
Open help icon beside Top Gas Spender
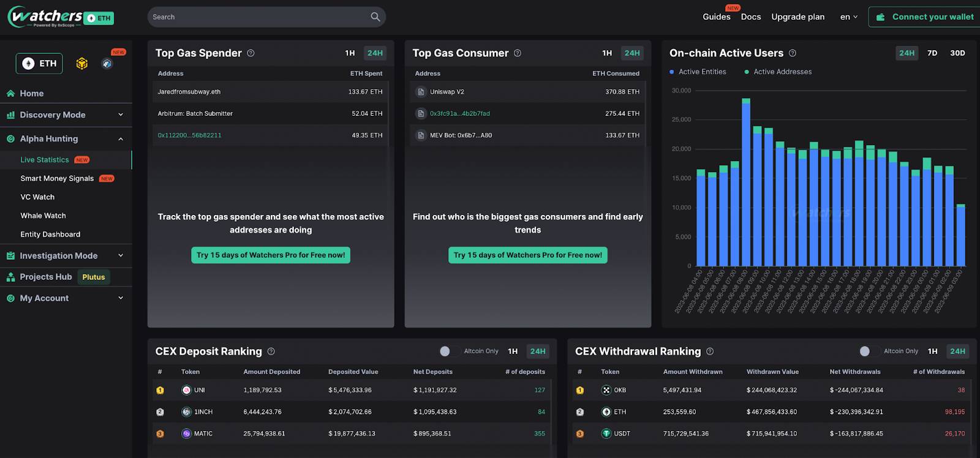[x=251, y=53]
